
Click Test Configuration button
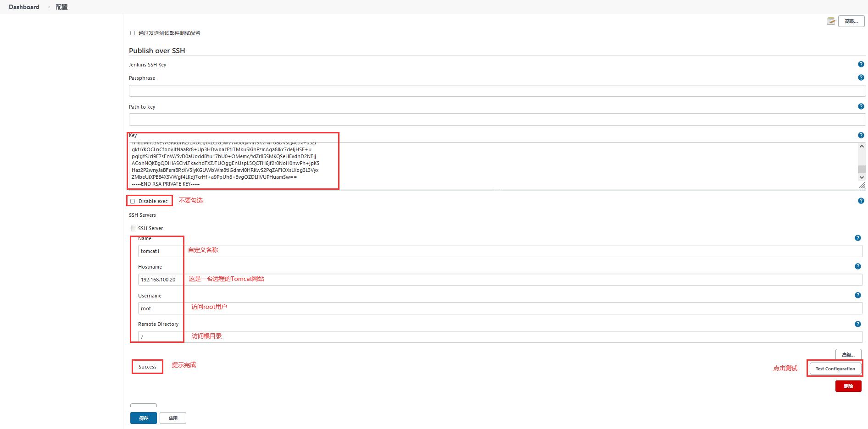(835, 368)
